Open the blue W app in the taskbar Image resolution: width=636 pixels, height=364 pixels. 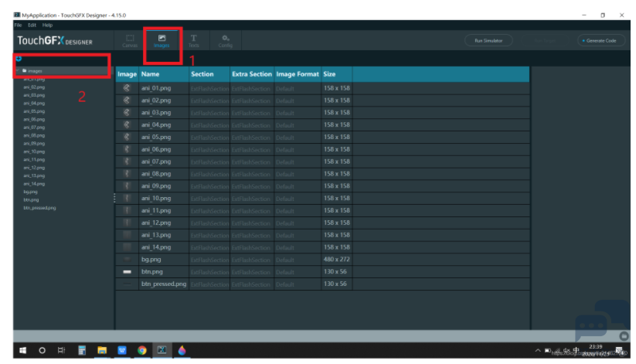[x=122, y=350]
